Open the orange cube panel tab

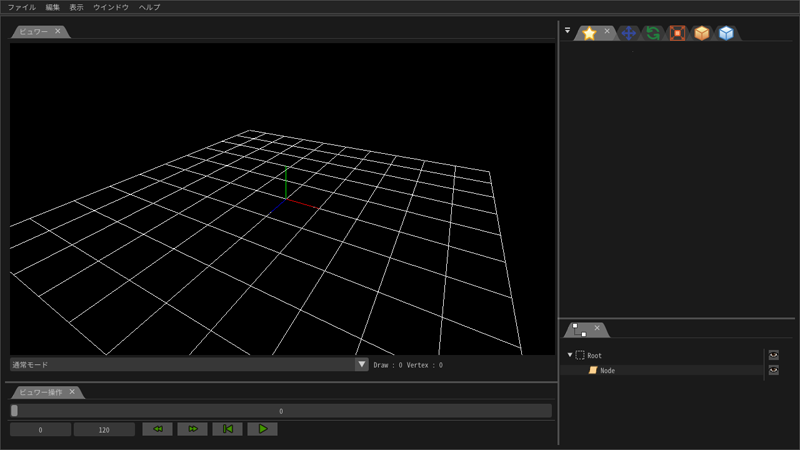(702, 33)
